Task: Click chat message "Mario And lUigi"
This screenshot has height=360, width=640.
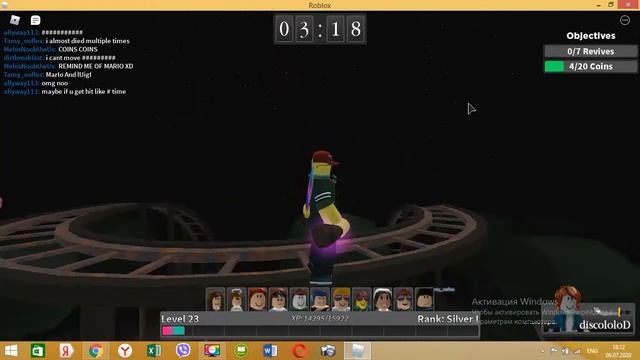Action: pyautogui.click(x=68, y=75)
